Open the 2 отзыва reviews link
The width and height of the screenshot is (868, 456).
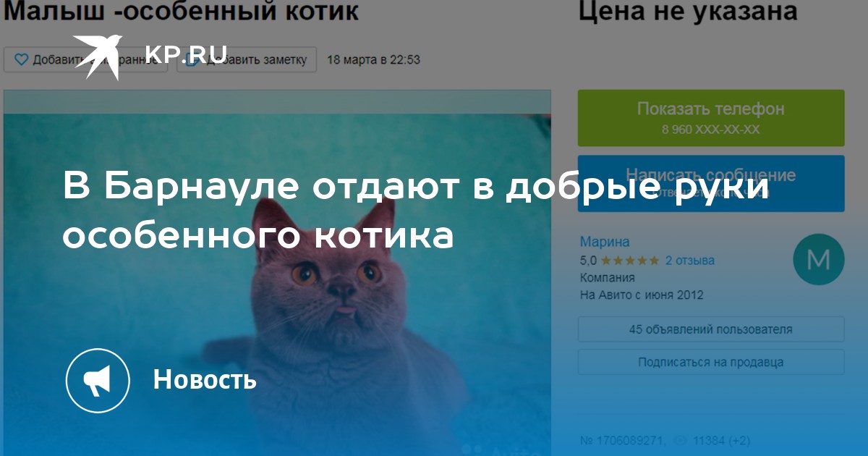point(690,261)
